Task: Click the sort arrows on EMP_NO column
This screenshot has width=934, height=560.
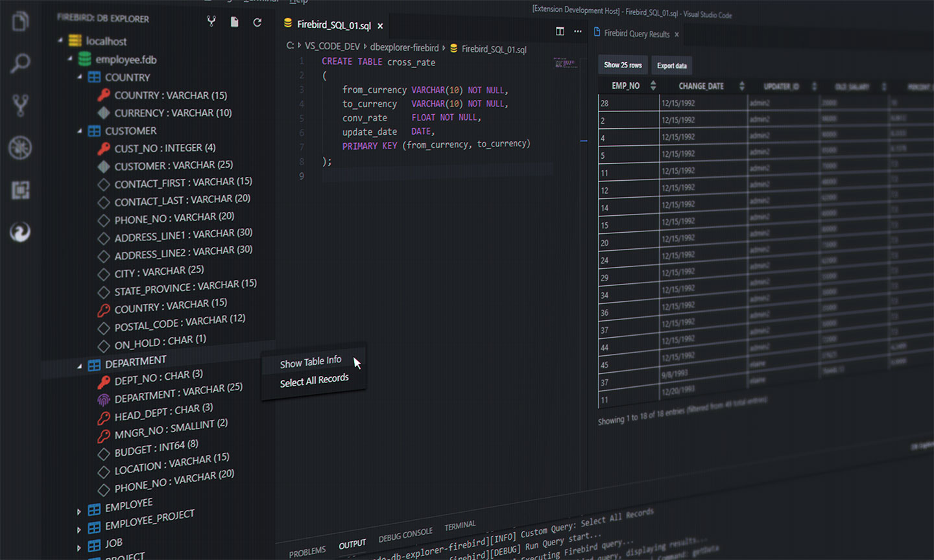Action: tap(653, 86)
